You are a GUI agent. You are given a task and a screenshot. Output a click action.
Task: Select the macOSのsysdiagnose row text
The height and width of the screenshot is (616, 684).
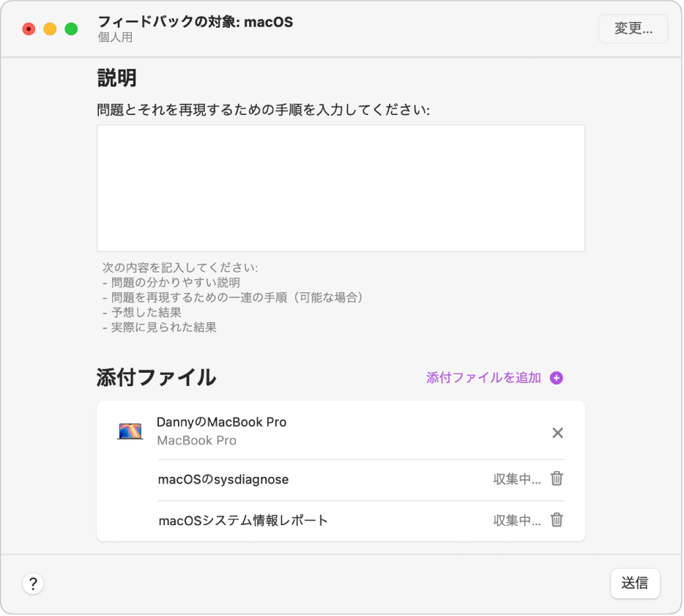(223, 480)
